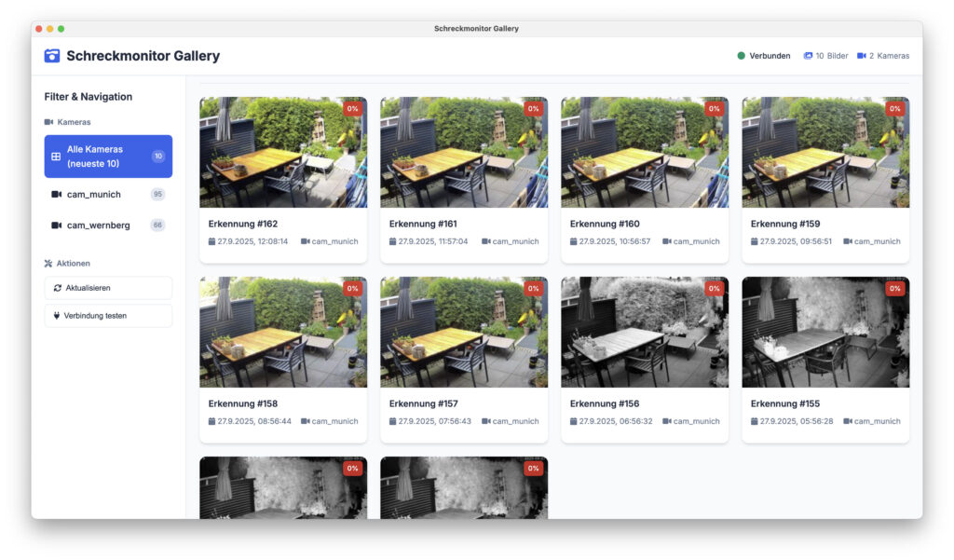
Task: Select the Alle Kameras (neueste 10) filter
Action: [x=107, y=157]
